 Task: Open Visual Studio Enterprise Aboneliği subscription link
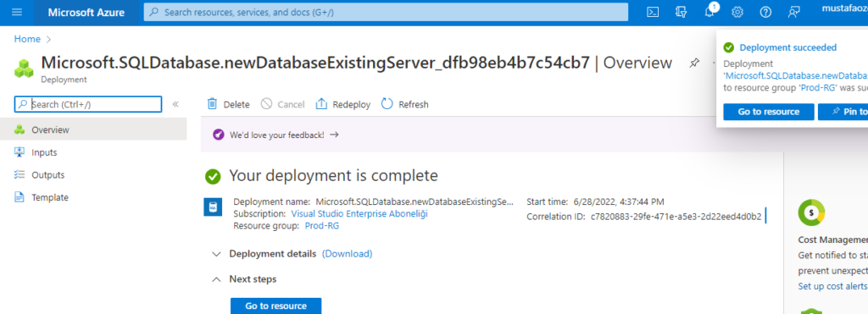click(359, 214)
